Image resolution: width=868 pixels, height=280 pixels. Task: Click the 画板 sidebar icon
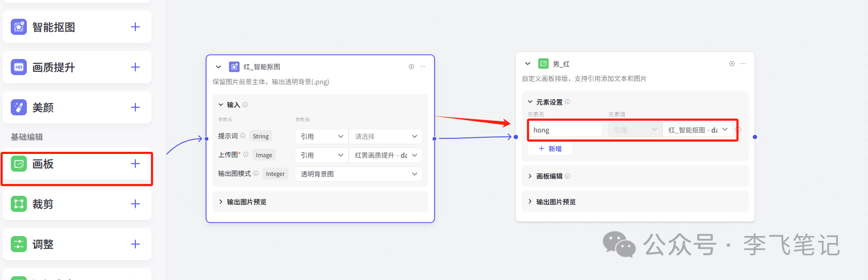(19, 164)
